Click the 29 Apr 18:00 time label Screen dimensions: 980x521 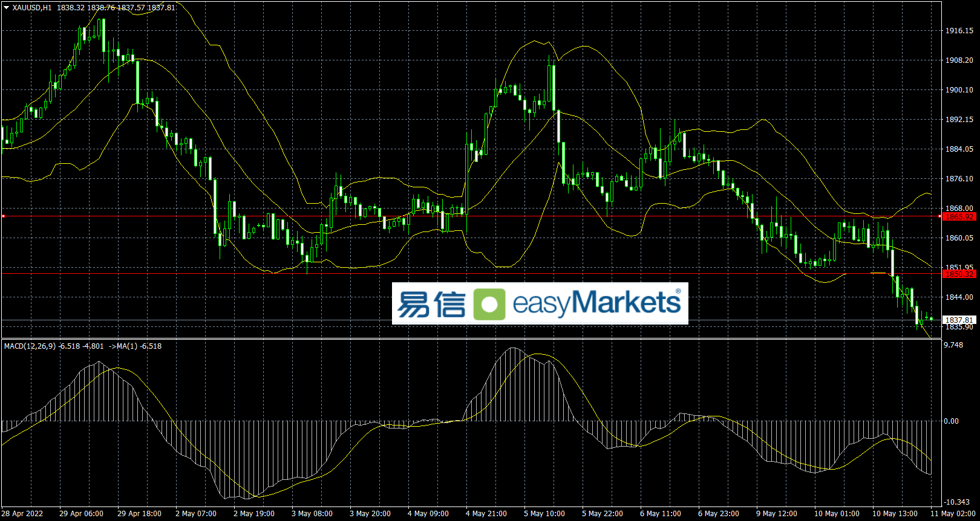click(139, 514)
